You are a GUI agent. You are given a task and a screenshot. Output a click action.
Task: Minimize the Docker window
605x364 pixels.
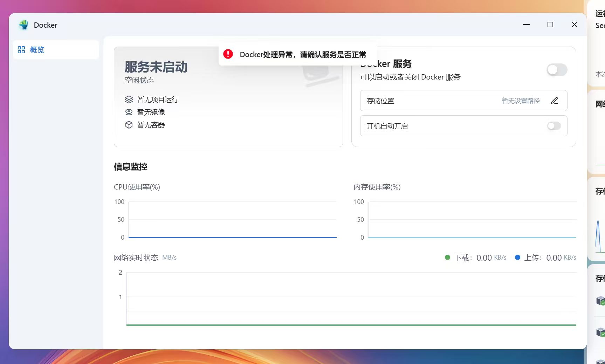click(526, 25)
